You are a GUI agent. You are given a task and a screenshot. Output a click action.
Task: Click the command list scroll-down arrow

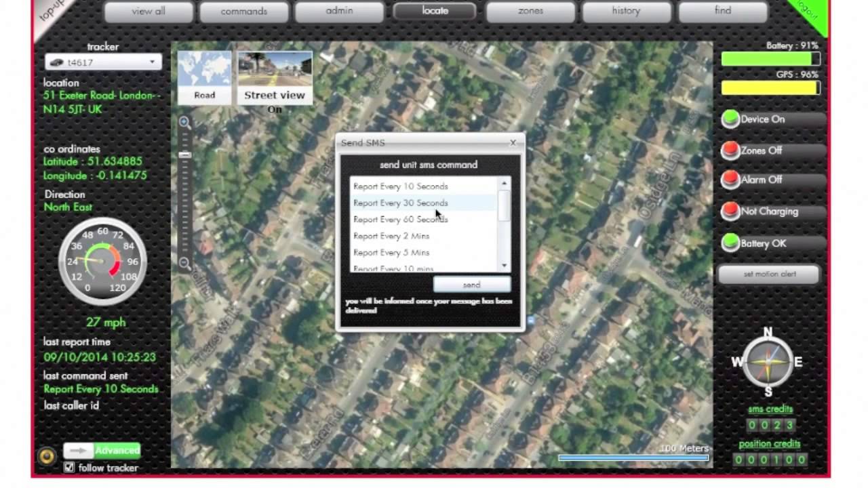click(x=504, y=266)
